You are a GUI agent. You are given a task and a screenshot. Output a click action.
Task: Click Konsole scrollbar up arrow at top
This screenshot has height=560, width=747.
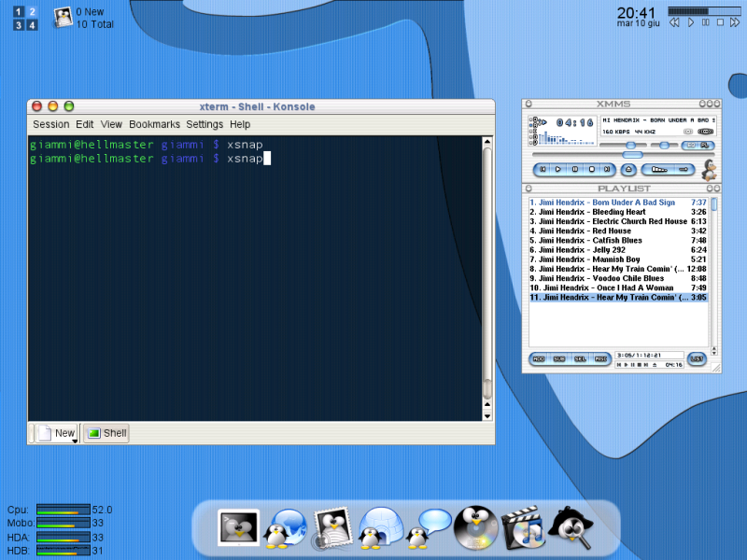tap(486, 142)
